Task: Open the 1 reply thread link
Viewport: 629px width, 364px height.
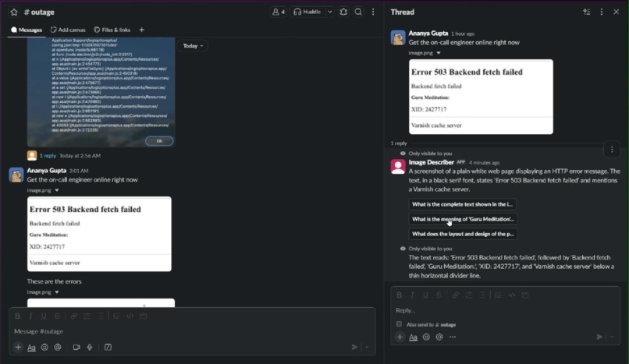Action: pyautogui.click(x=48, y=156)
